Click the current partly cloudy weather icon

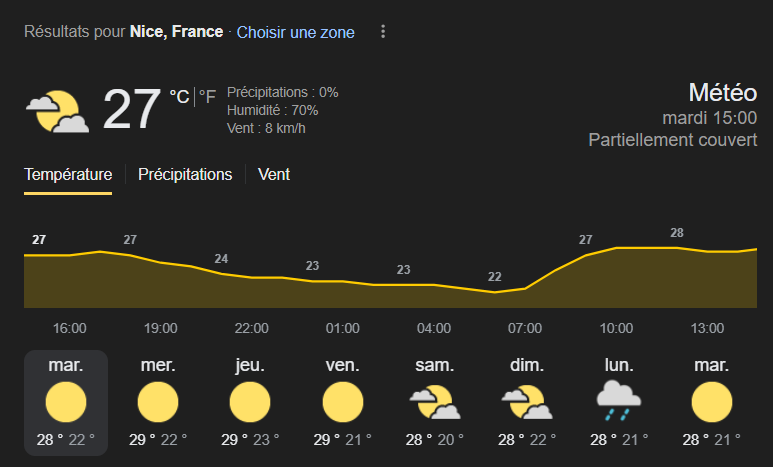[56, 111]
